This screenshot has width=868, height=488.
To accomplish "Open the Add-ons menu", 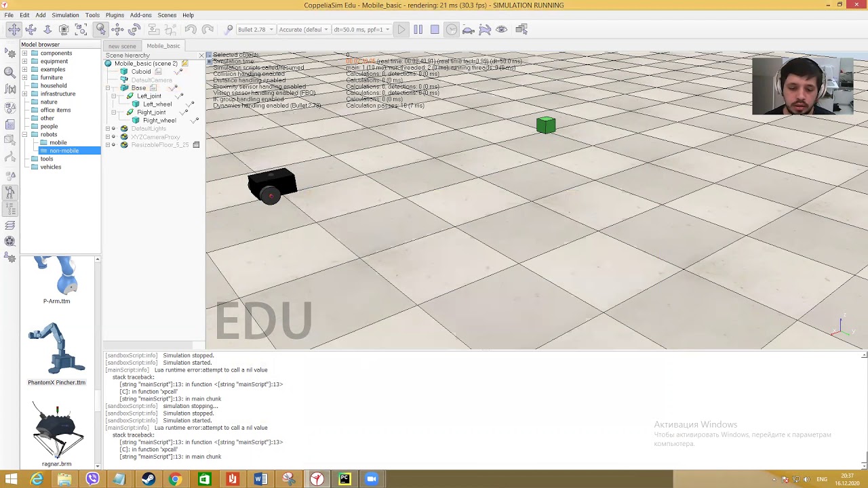I will (x=141, y=15).
